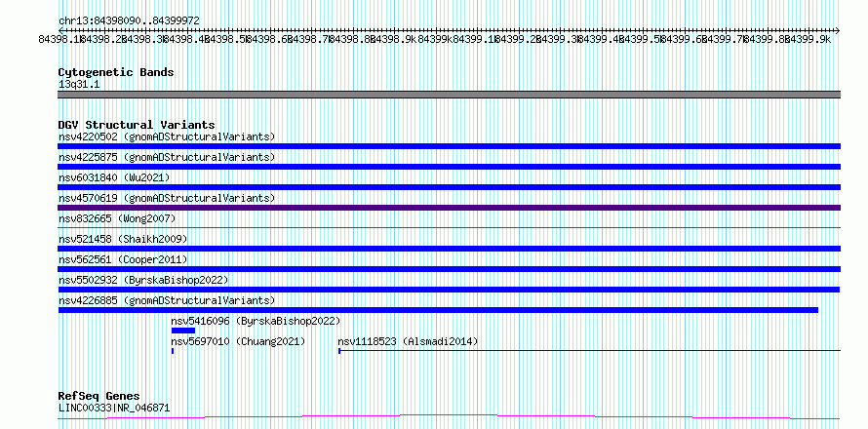Open variant nsv4226885 label
Image resolution: width=868 pixels, height=429 pixels.
(x=167, y=300)
